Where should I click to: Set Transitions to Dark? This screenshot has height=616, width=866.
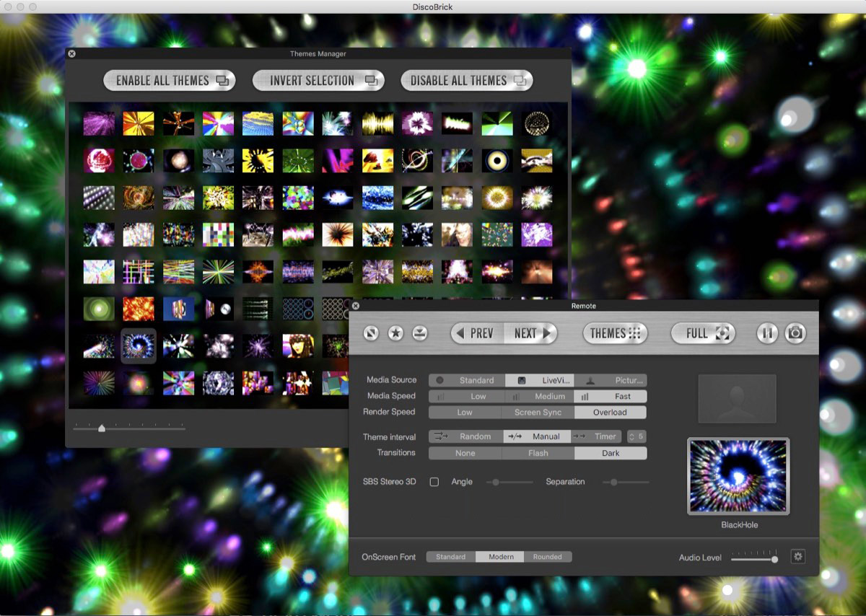click(x=611, y=454)
